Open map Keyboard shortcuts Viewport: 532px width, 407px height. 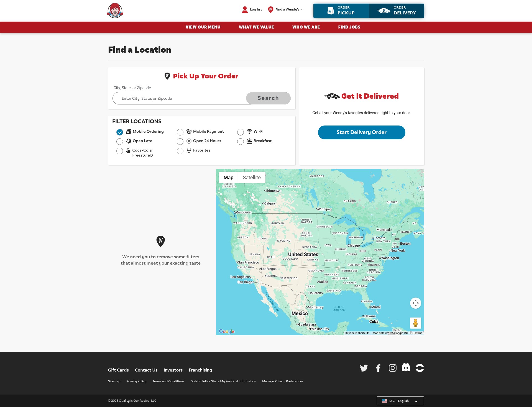(x=357, y=333)
